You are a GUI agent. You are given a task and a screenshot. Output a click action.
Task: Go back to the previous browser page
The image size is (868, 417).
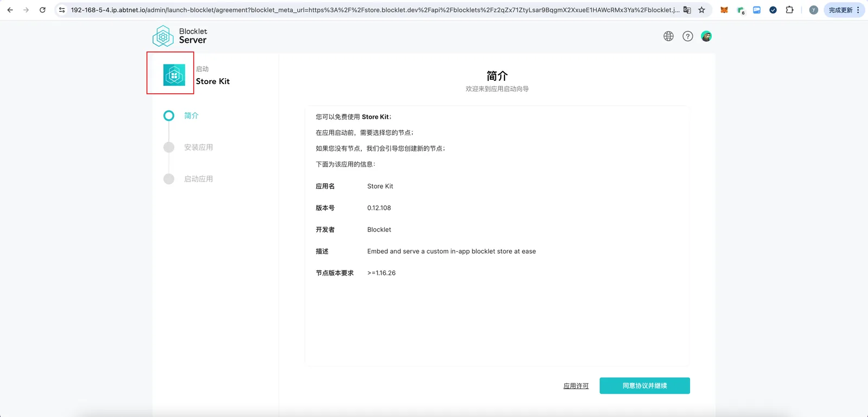pyautogui.click(x=10, y=10)
